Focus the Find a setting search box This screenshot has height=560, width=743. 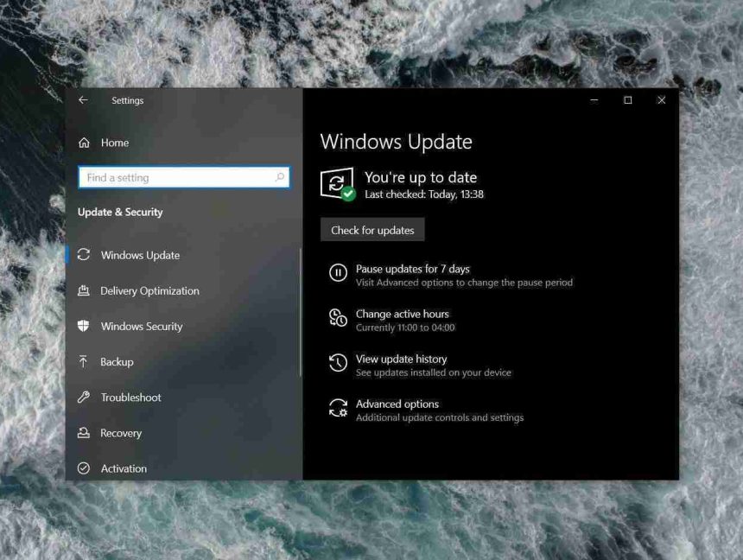click(x=184, y=177)
